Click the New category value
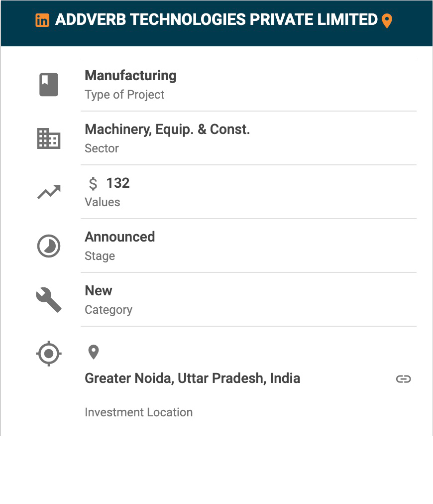This screenshot has width=433, height=504. tap(99, 291)
